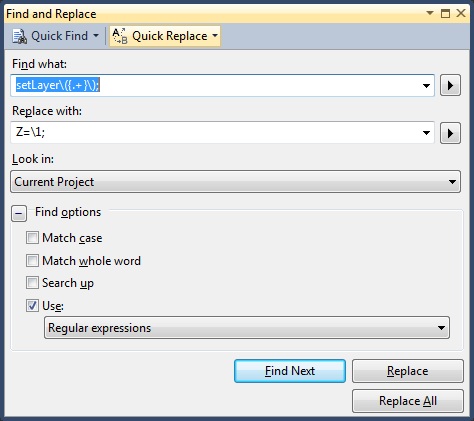Enable the Match whole word checkbox

32,260
